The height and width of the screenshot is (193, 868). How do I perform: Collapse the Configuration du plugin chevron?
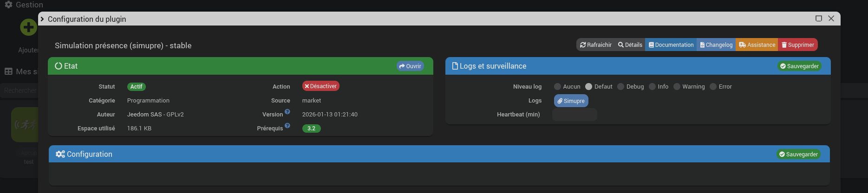[x=42, y=19]
